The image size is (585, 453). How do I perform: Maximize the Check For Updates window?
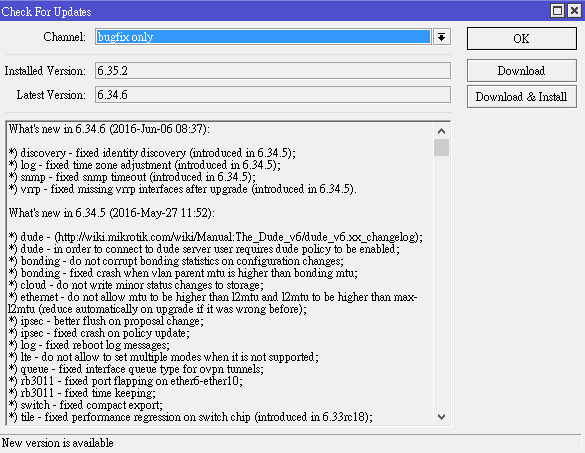(x=557, y=10)
